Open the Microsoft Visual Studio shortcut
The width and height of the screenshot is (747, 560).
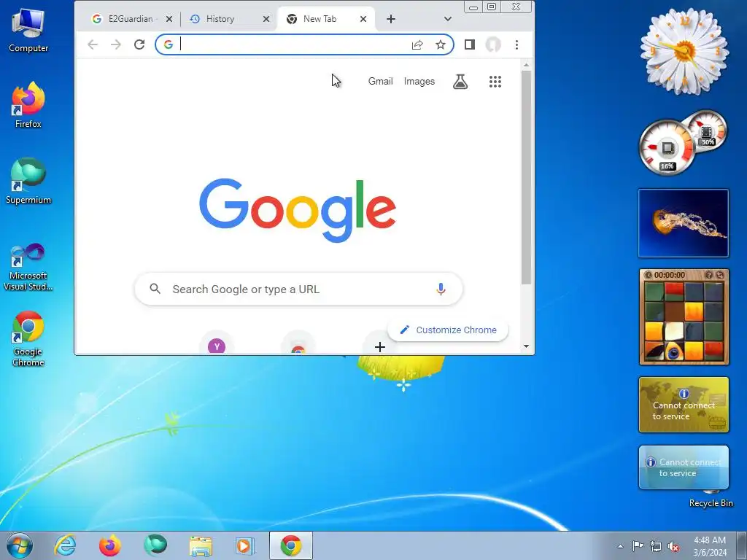click(x=28, y=267)
